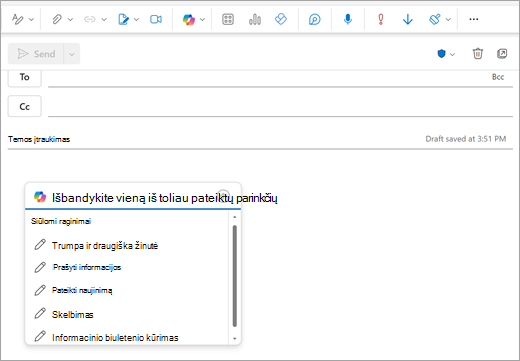Pop out the message to new window
Viewport: 520px width, 361px height.
(502, 53)
